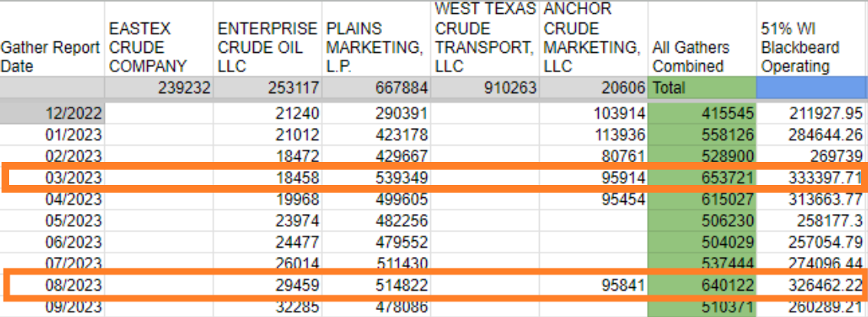Click the green Total label cell
868x317 pixels.
coord(702,88)
